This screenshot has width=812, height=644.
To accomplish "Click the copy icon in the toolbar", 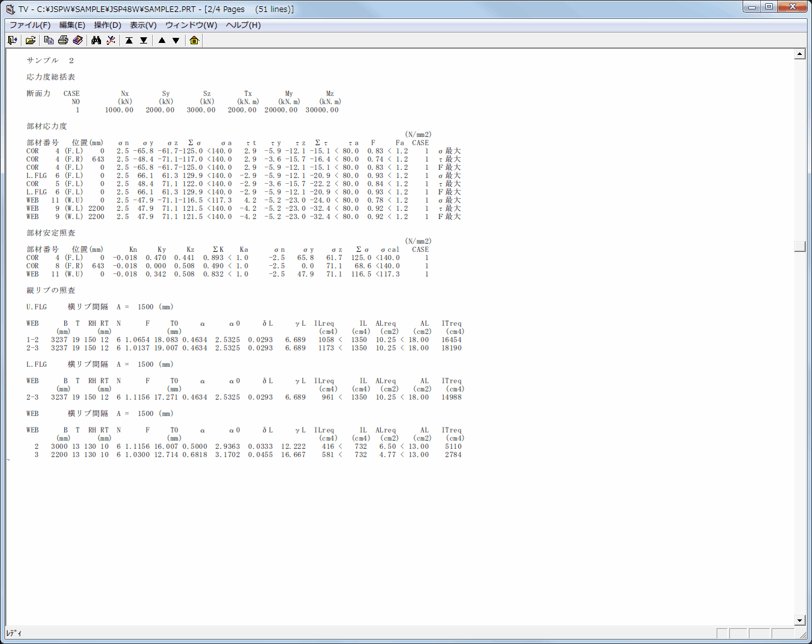I will coord(49,40).
